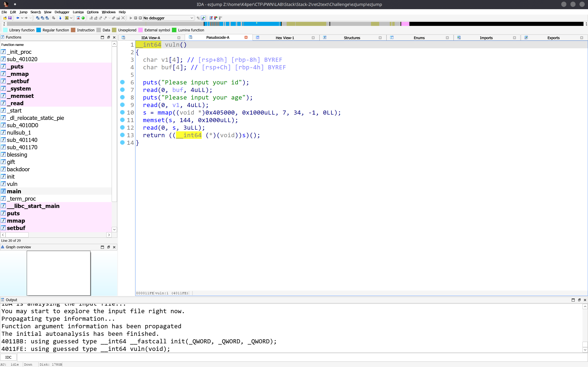The height and width of the screenshot is (367, 588).
Task: Toggle breakpoint dot on line 10
Action: point(122,112)
